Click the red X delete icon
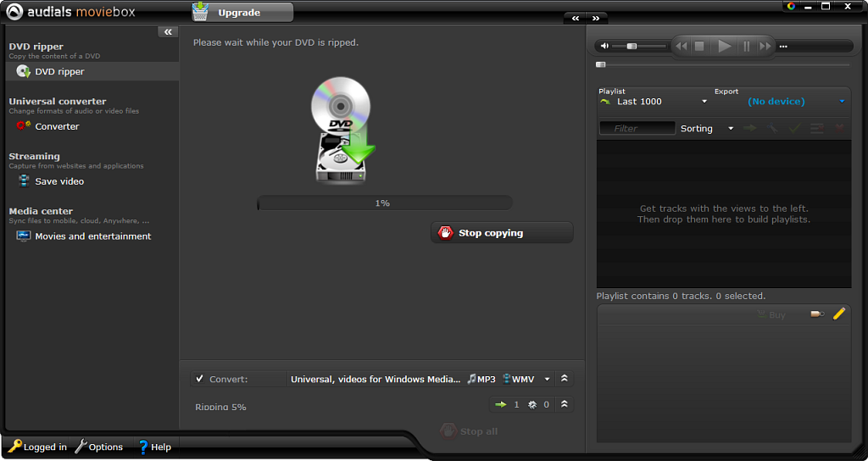 839,129
